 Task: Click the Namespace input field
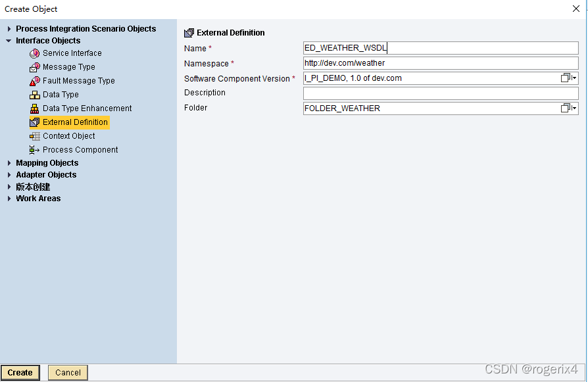(440, 63)
